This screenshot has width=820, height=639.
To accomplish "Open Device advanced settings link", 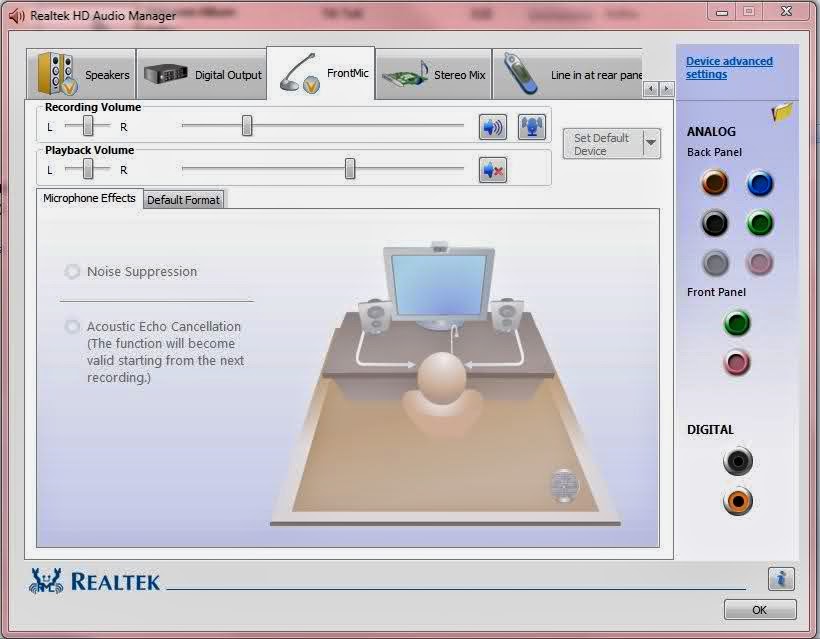I will coord(729,67).
